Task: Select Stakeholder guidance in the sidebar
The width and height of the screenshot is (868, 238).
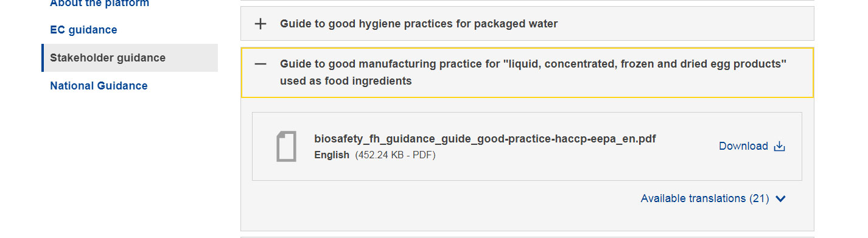Action: tap(108, 58)
